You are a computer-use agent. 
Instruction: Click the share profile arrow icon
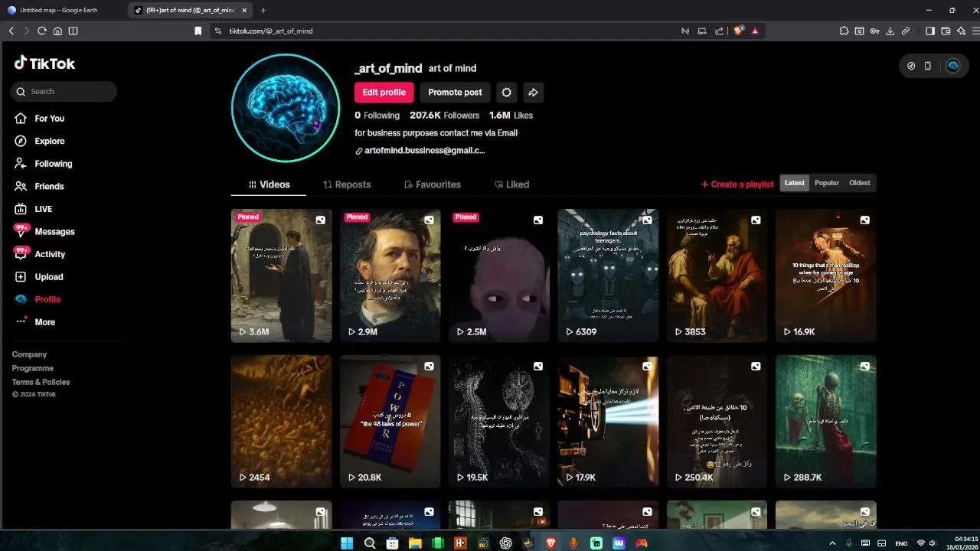533,93
